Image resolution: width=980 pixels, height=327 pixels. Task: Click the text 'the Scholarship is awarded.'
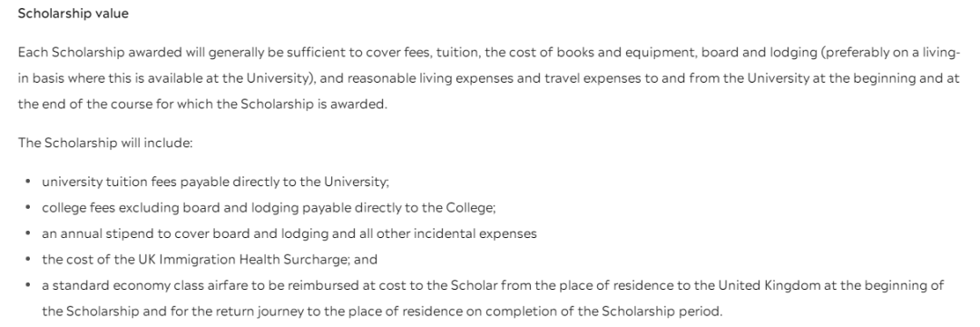pyautogui.click(x=302, y=104)
